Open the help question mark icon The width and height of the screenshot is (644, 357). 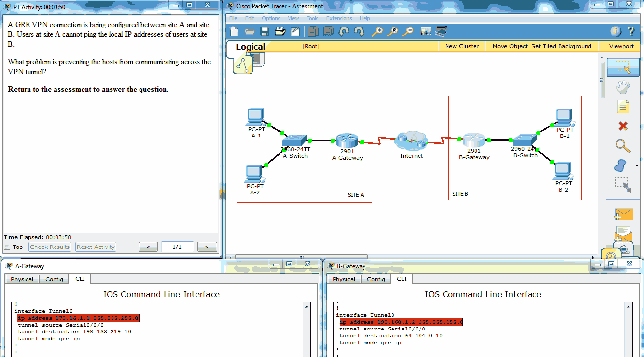pyautogui.click(x=631, y=31)
